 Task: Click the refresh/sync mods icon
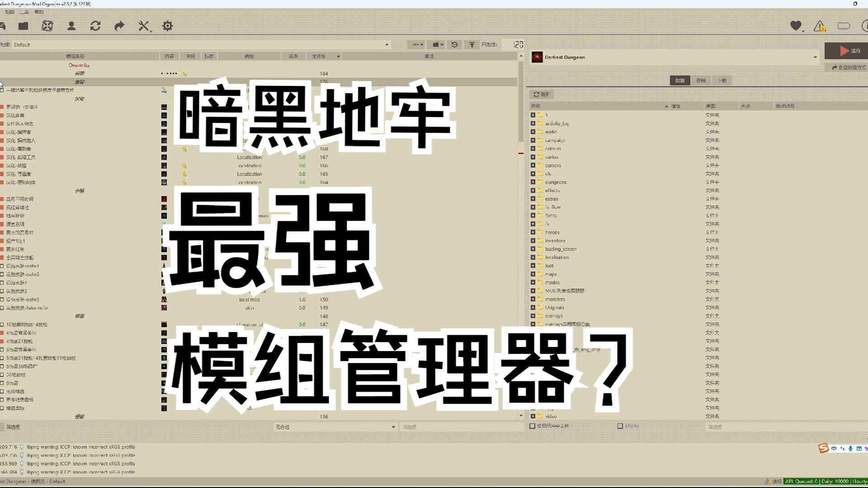95,26
